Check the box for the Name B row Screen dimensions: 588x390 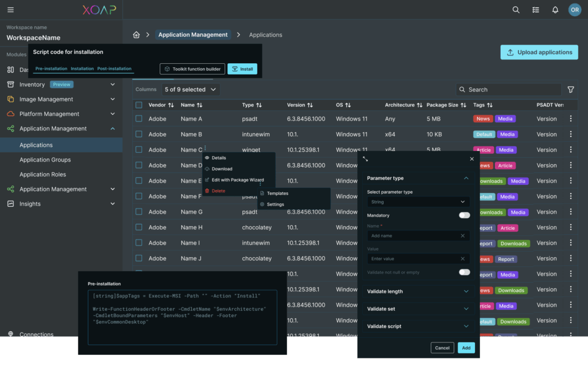tap(139, 134)
